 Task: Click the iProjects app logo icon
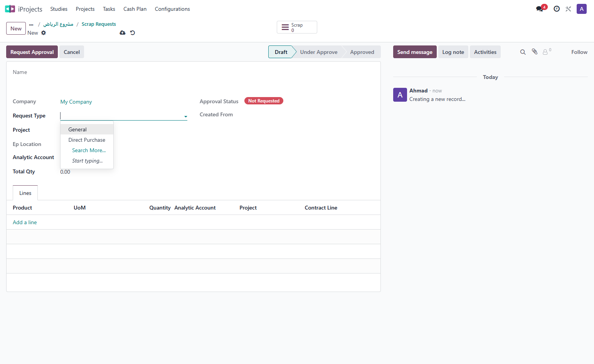(10, 9)
